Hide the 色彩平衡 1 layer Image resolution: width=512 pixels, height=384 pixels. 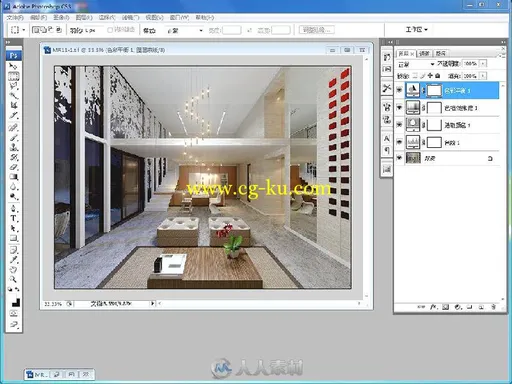point(399,90)
